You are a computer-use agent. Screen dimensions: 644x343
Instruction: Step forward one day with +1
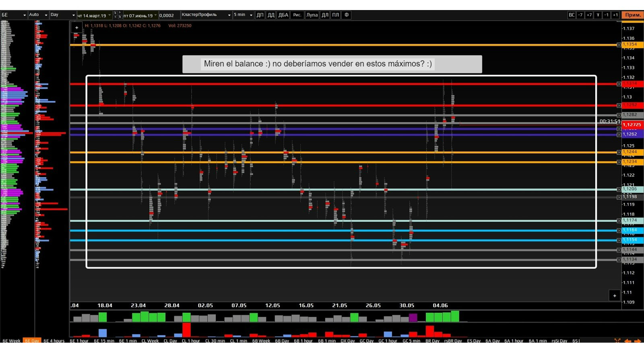615,15
